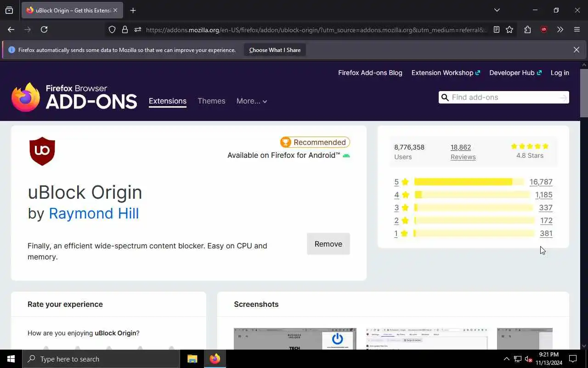Show more tools overflow chevron
Screen dimensions: 588x368
click(560, 29)
